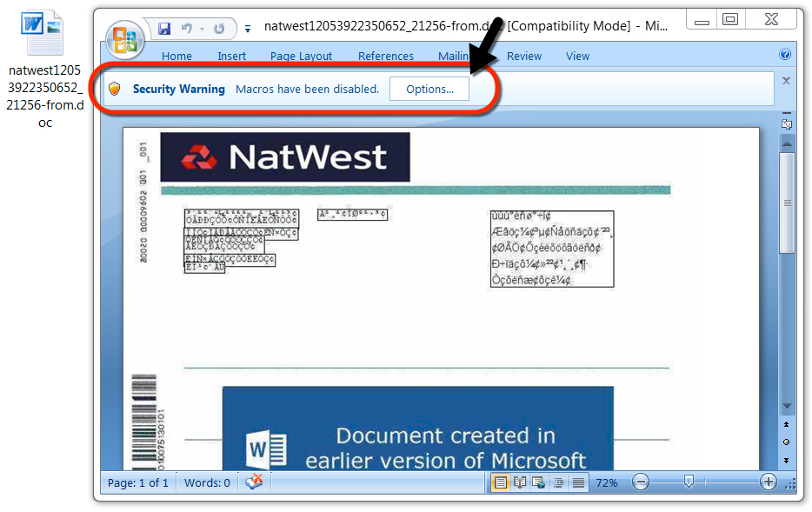Screen dimensions: 812x512
Task: Click the Options... button in security bar
Action: tap(429, 89)
